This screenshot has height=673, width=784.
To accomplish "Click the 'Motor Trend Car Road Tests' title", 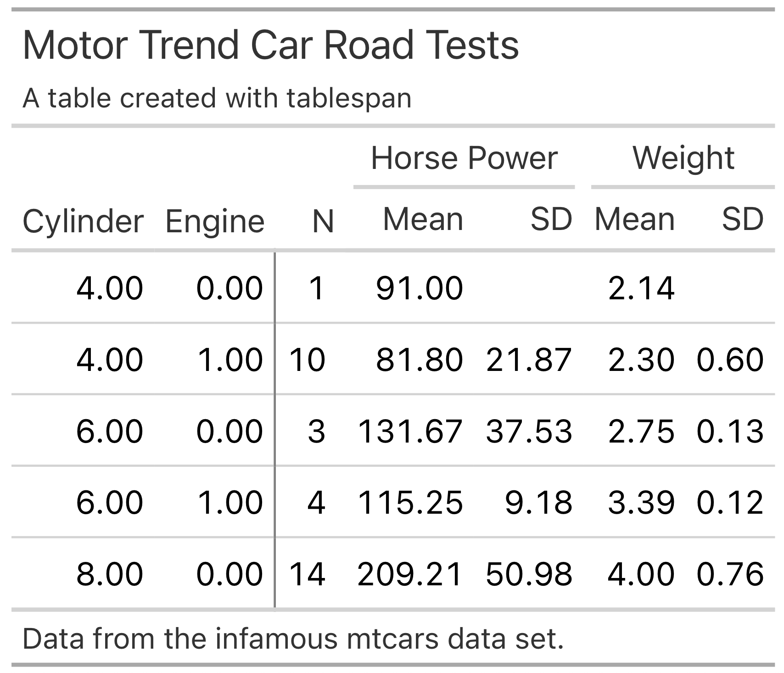I will click(271, 45).
